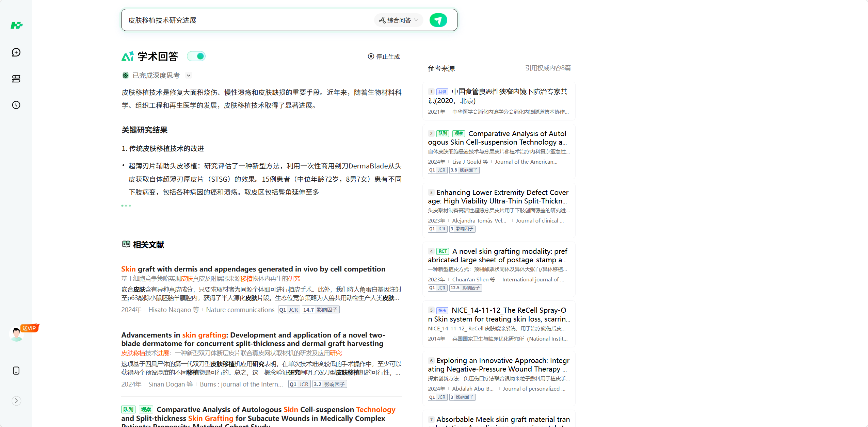Expand the 已完成深度思考 details chevron
Viewport: 868px width, 427px height.
click(189, 76)
